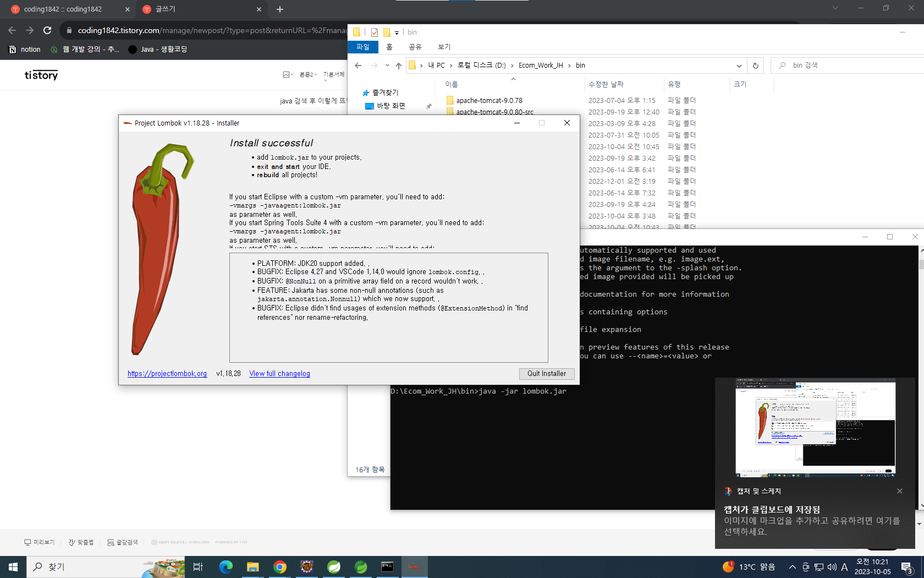Image resolution: width=924 pixels, height=578 pixels.
Task: Open Google Chrome from the taskbar
Action: [279, 567]
